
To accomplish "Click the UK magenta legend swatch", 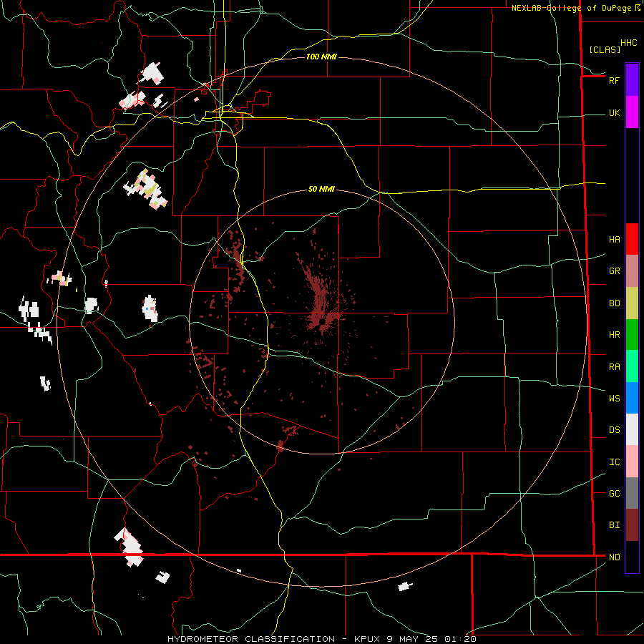I will 632,112.
